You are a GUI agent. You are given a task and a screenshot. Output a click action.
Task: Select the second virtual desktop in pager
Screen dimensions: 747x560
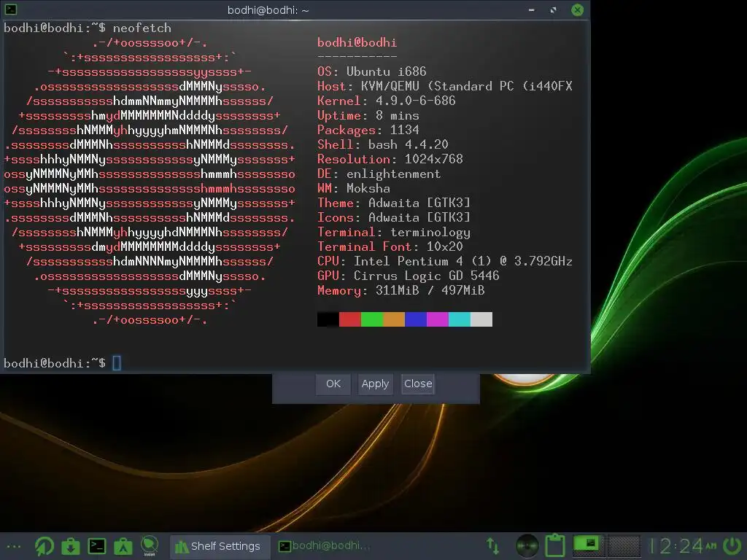point(623,545)
